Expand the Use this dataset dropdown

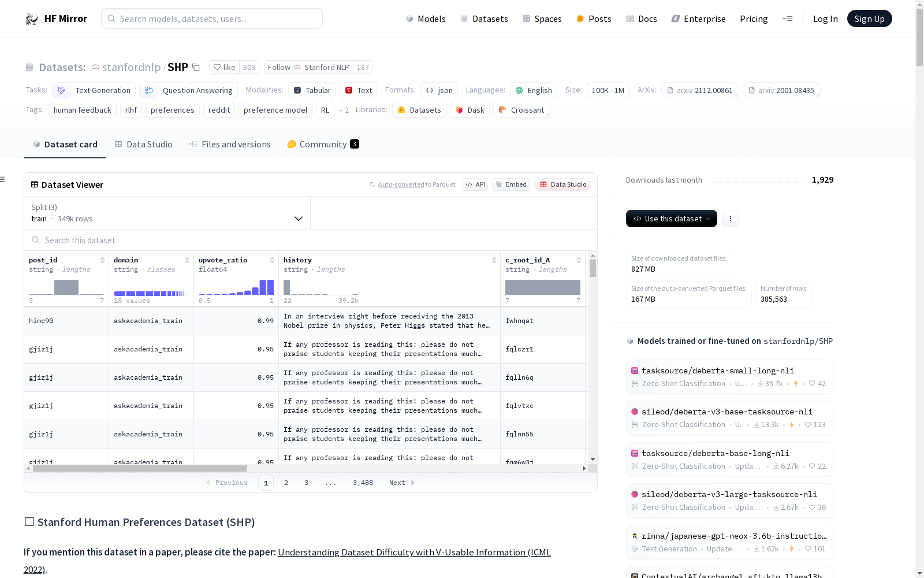pos(672,218)
